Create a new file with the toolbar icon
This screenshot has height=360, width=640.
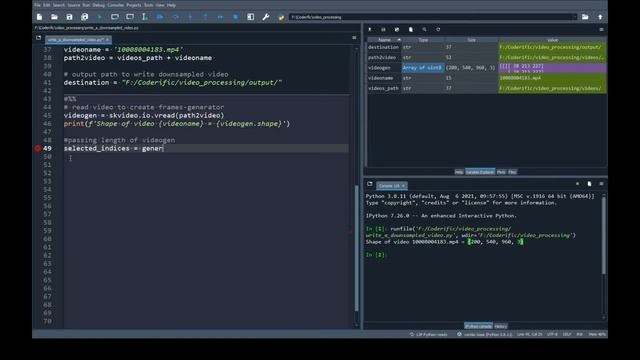39,17
